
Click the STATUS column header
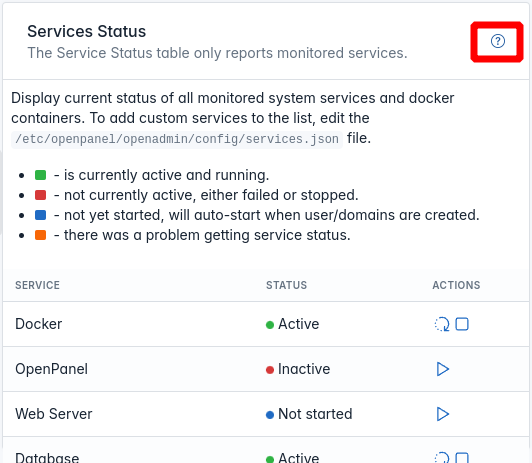tap(286, 285)
